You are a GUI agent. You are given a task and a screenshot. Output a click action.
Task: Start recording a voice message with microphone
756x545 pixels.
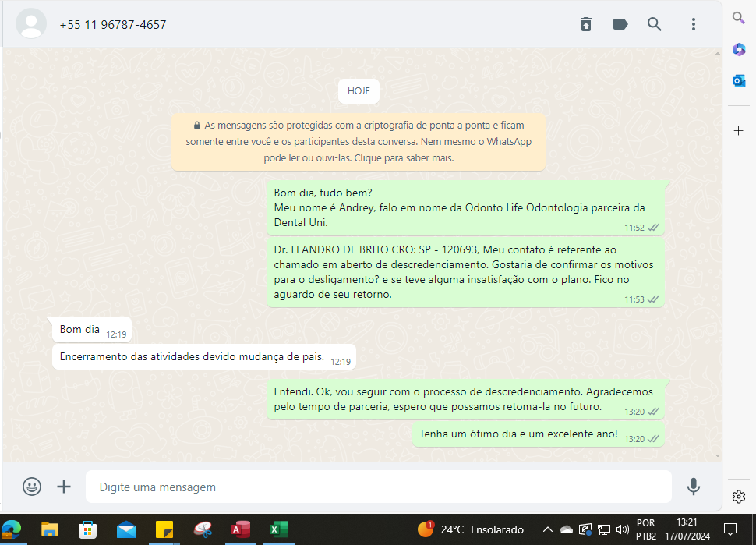point(693,487)
